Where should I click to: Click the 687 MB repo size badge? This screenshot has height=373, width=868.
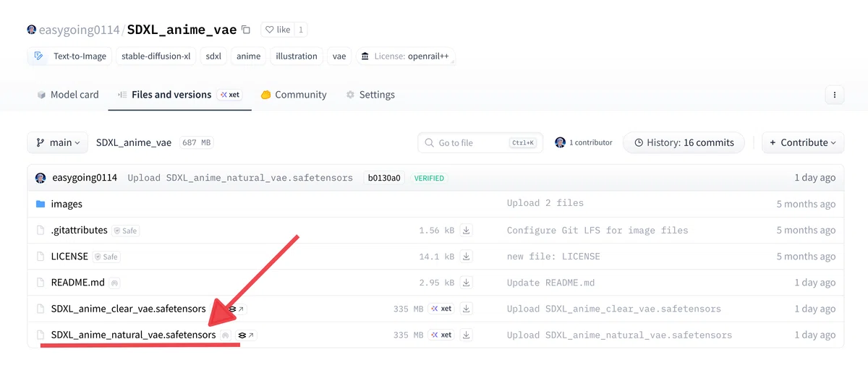[x=196, y=142]
